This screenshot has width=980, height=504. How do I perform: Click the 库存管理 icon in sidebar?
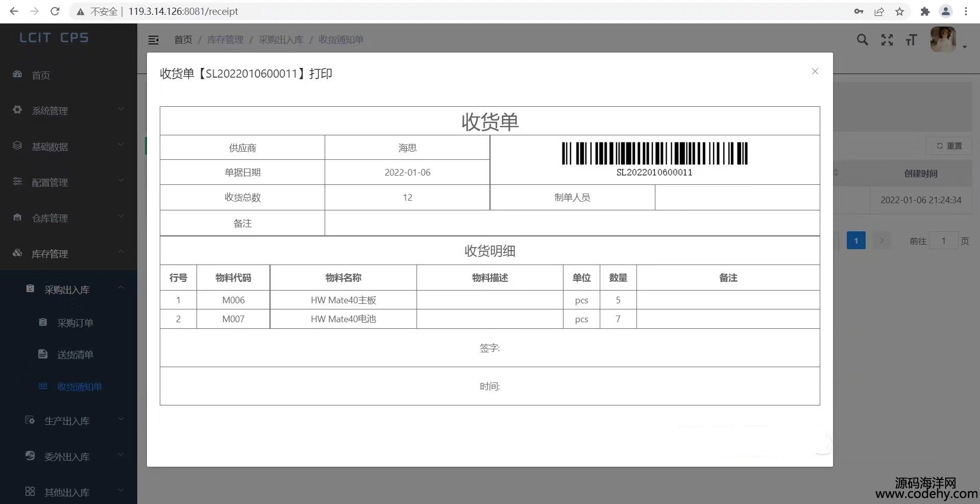pos(17,253)
